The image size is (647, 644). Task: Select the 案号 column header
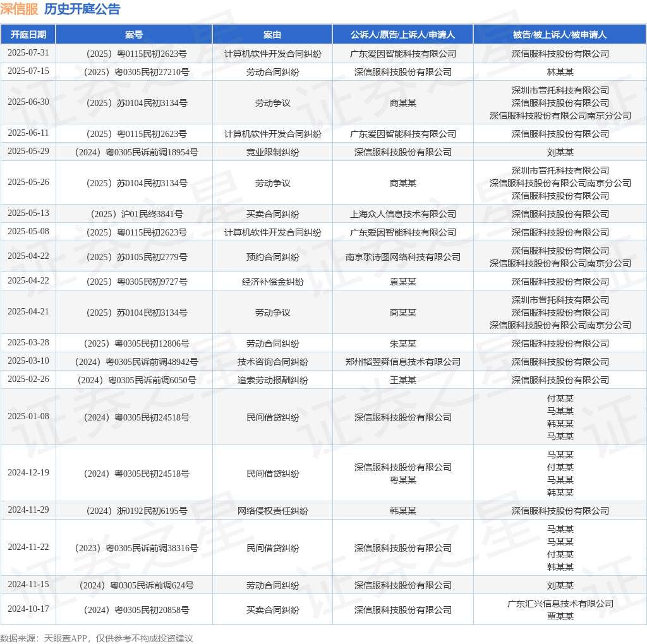(134, 35)
